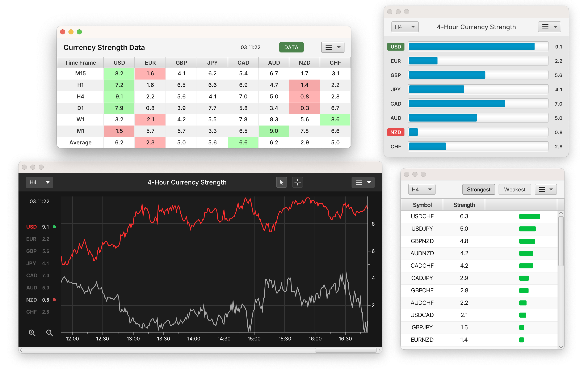Toggle the NZD red highlight badge
The image size is (588, 369).
396,132
